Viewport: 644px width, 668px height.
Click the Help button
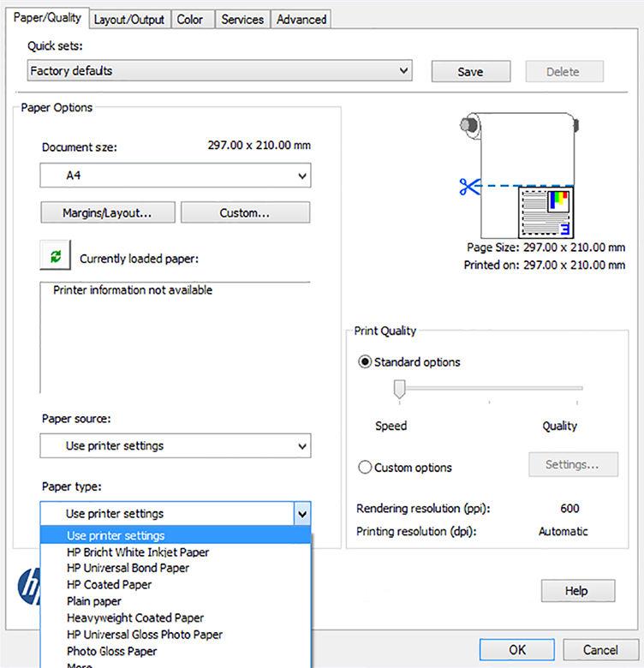click(x=577, y=591)
